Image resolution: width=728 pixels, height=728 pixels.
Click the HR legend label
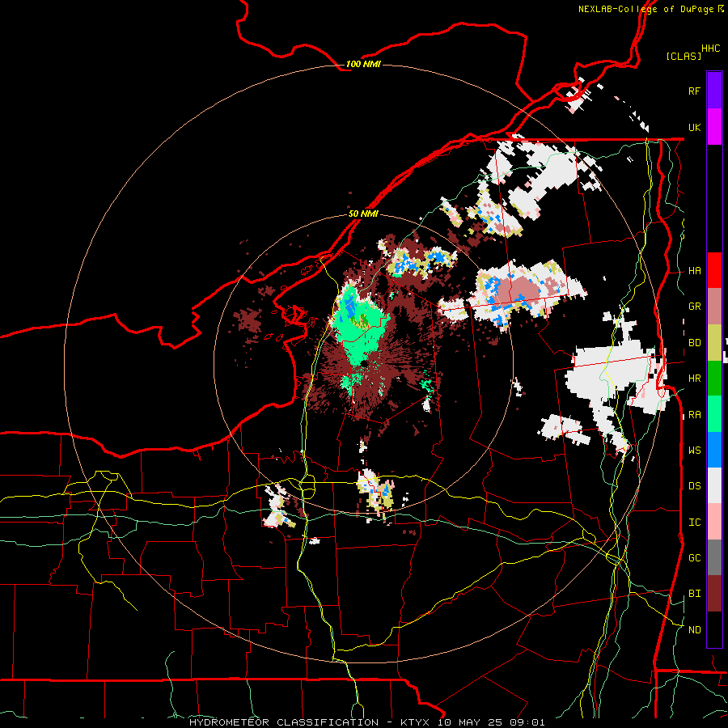point(694,379)
